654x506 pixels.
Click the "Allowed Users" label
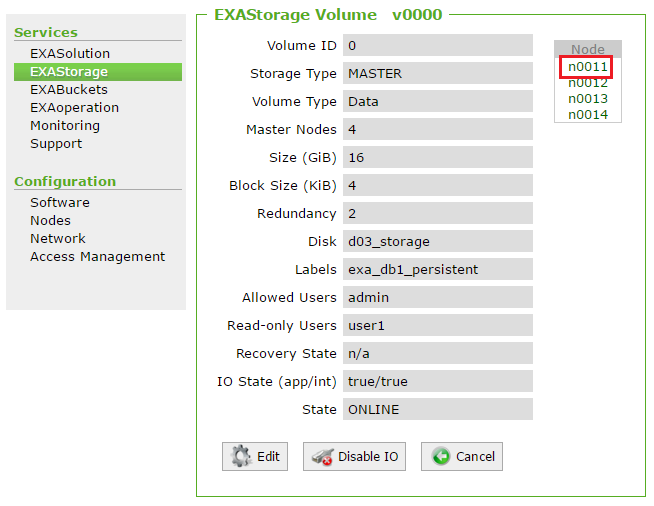point(289,297)
